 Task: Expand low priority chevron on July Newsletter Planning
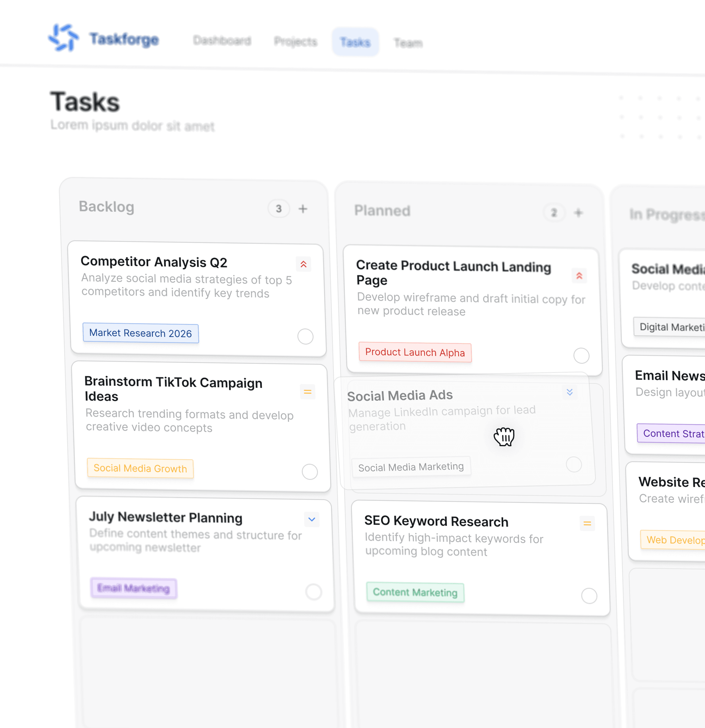tap(312, 519)
